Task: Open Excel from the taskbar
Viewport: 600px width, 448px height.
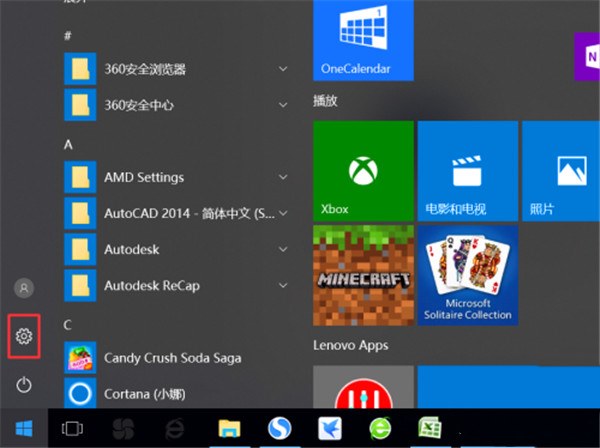Action: pyautogui.click(x=430, y=428)
